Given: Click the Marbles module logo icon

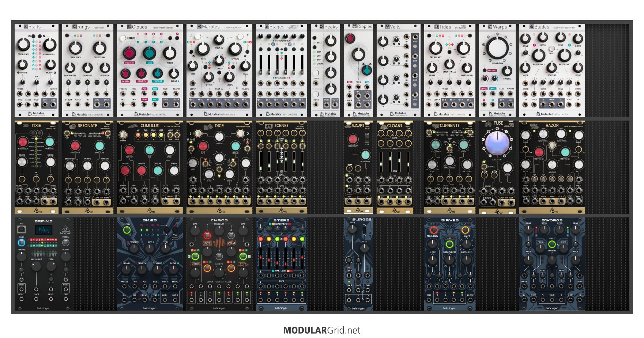Looking at the screenshot, I should (x=199, y=27).
